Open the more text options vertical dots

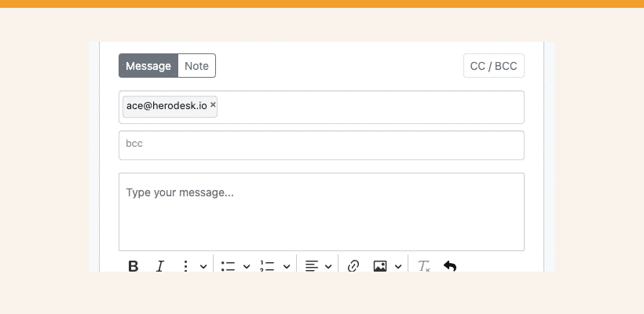pos(185,266)
